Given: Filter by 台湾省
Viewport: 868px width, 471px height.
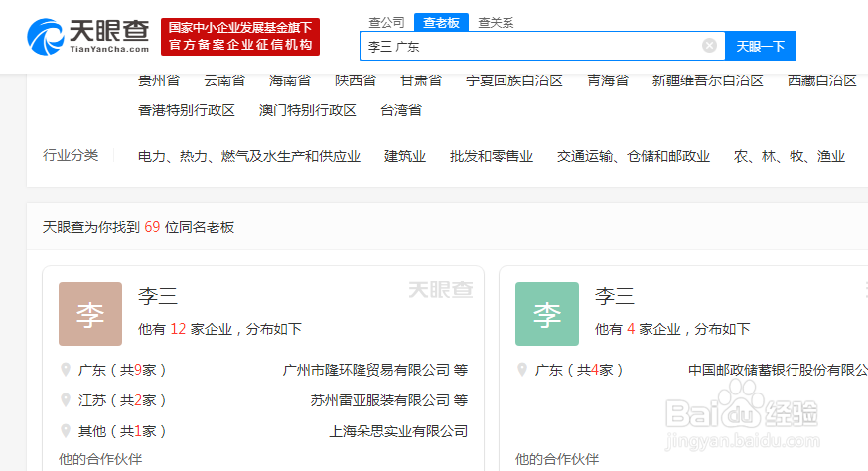Looking at the screenshot, I should (x=401, y=110).
